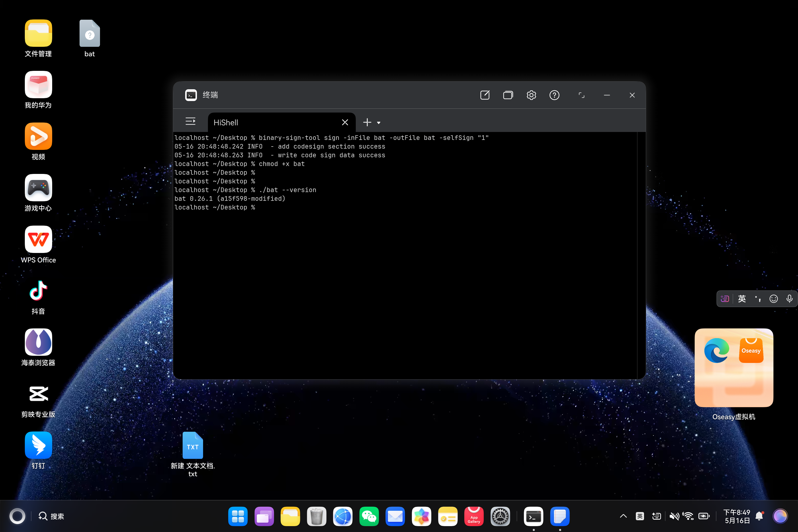Open the IME keyboard menu icon in floating bar
The width and height of the screenshot is (798, 532).
coord(725,298)
